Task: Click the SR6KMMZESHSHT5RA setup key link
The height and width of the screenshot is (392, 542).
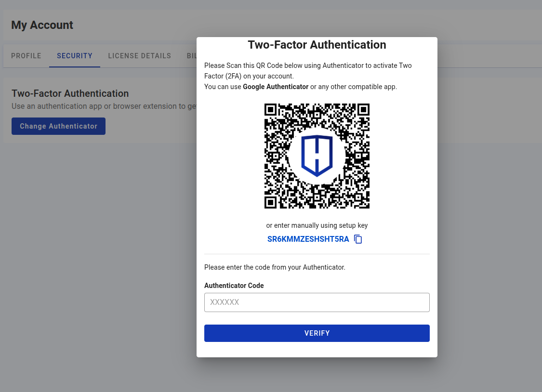Action: click(x=308, y=239)
